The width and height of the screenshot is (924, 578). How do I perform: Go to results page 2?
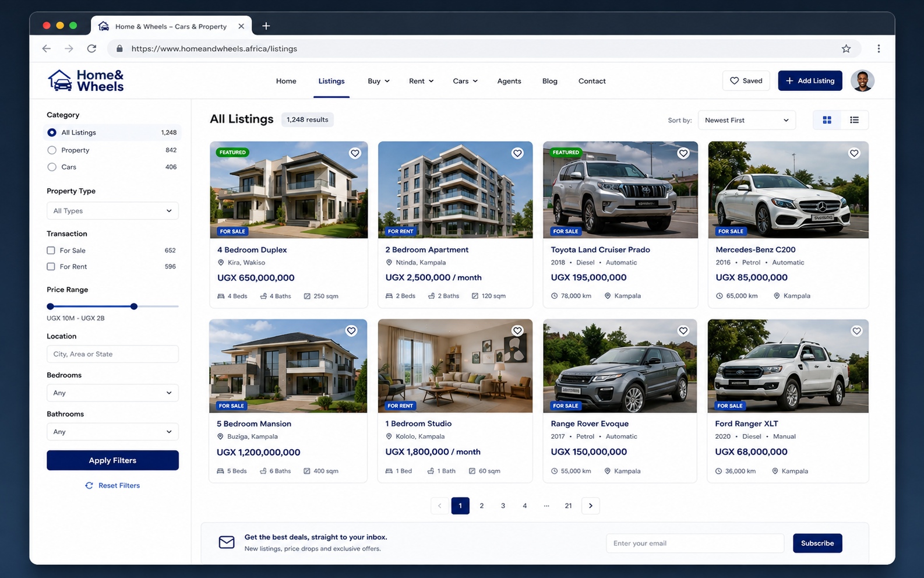coord(481,506)
